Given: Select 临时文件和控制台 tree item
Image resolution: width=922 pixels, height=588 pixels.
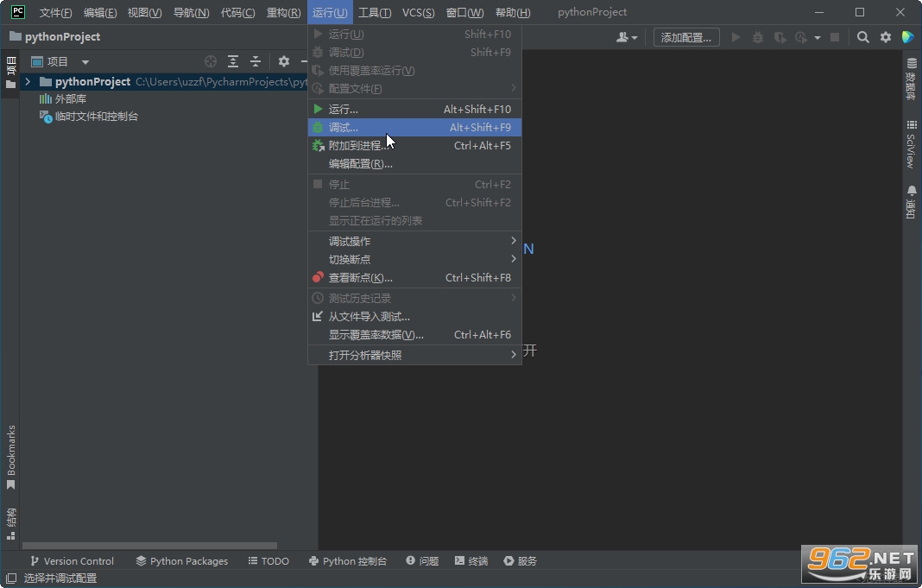Looking at the screenshot, I should [x=89, y=117].
